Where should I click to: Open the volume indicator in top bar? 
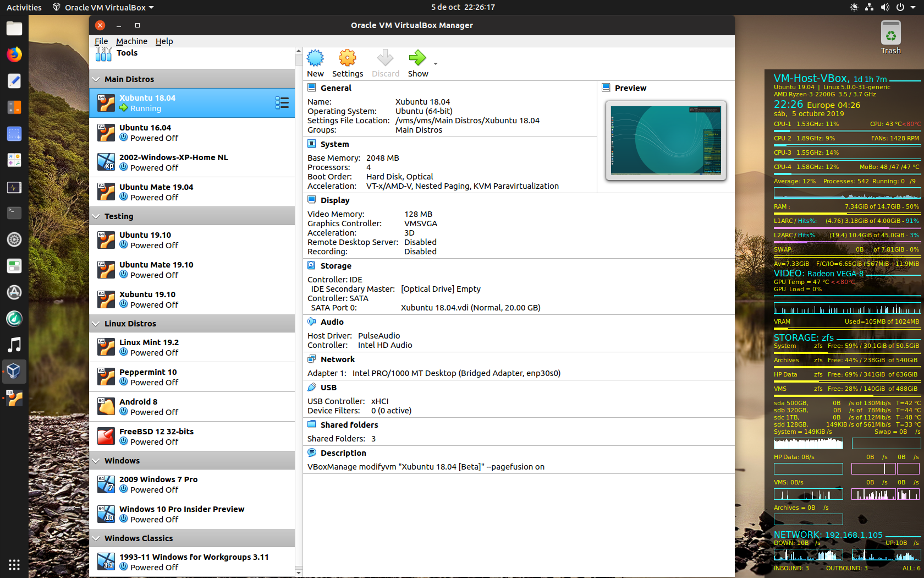tap(884, 7)
